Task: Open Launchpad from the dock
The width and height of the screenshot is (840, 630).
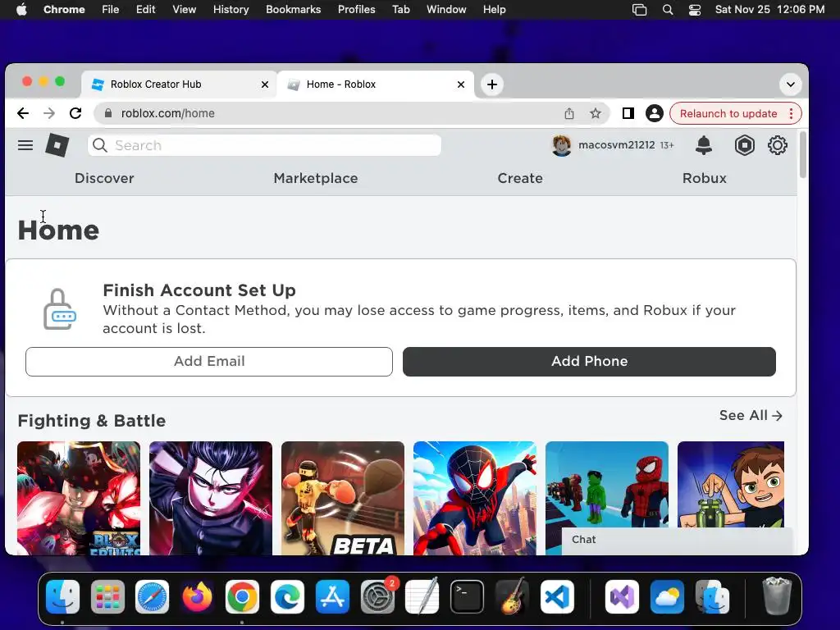Action: [107, 597]
